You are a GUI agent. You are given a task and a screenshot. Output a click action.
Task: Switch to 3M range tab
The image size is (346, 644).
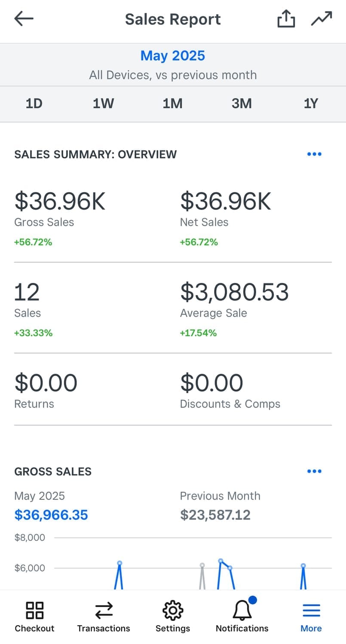[x=242, y=103]
